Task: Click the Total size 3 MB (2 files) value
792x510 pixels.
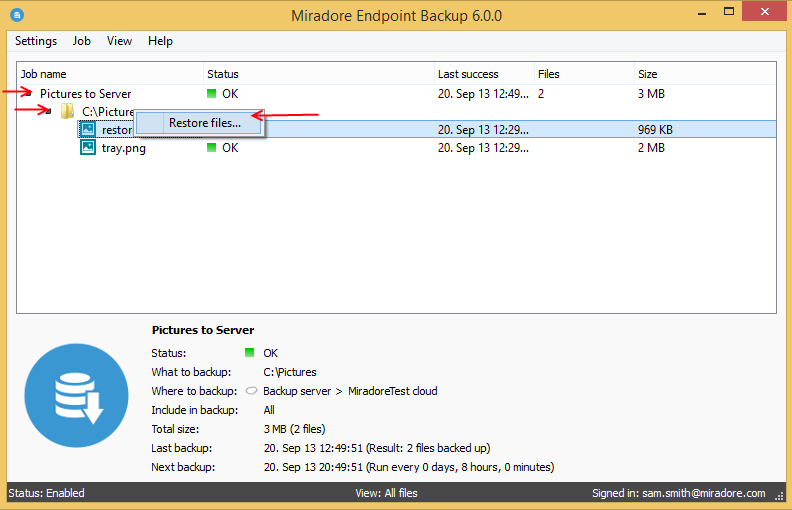Action: point(294,429)
